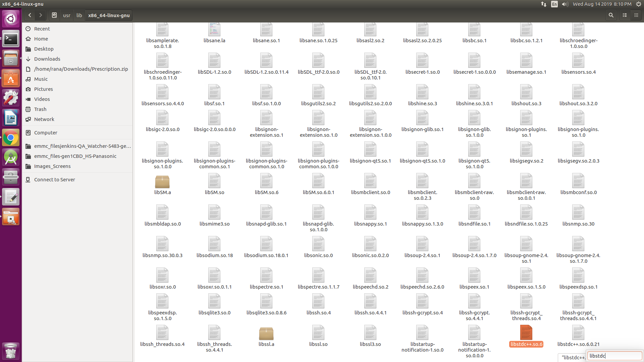Open the system power gear menu

[639, 4]
